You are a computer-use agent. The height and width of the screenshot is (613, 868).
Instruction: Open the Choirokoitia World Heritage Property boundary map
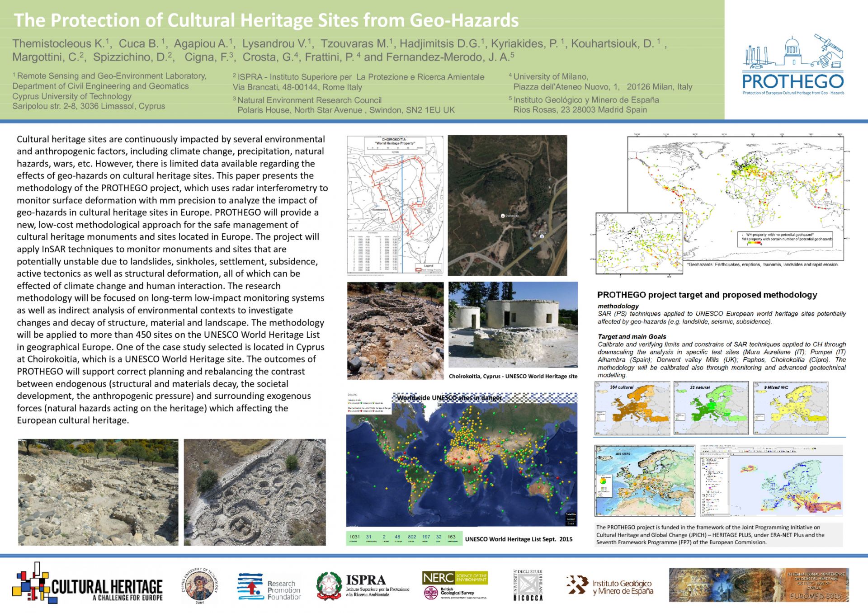[x=395, y=205]
